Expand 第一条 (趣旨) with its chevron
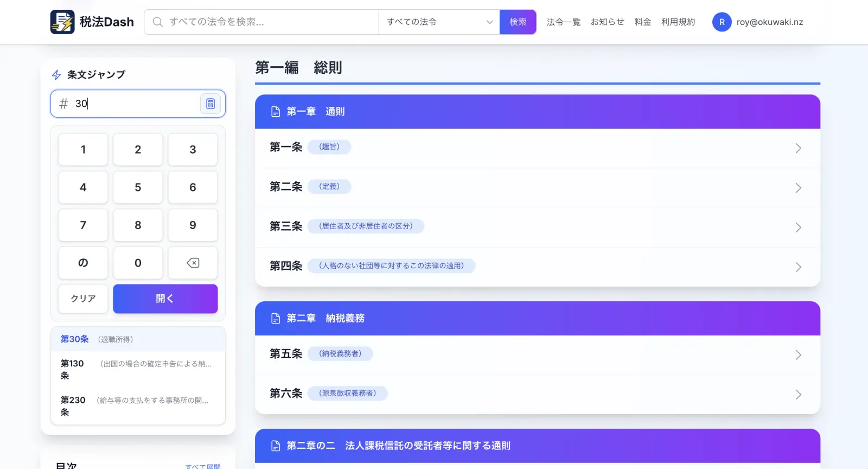The height and width of the screenshot is (469, 868). (x=798, y=148)
